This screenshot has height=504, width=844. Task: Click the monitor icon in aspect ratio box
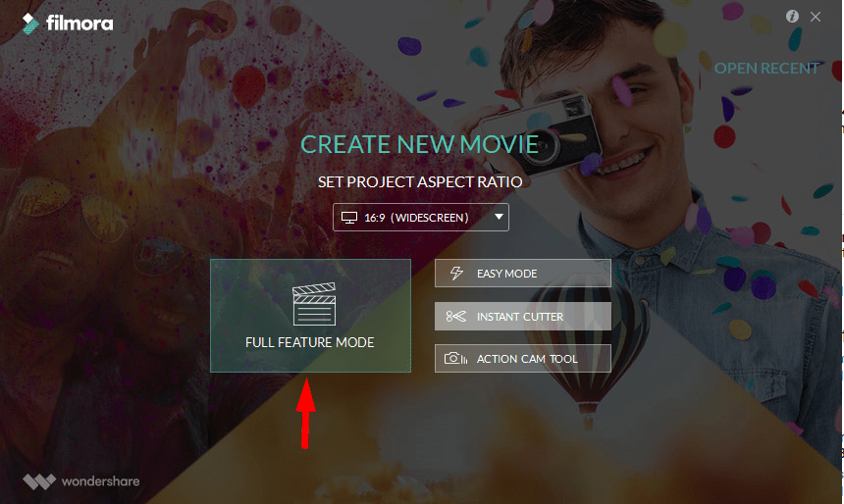point(349,218)
